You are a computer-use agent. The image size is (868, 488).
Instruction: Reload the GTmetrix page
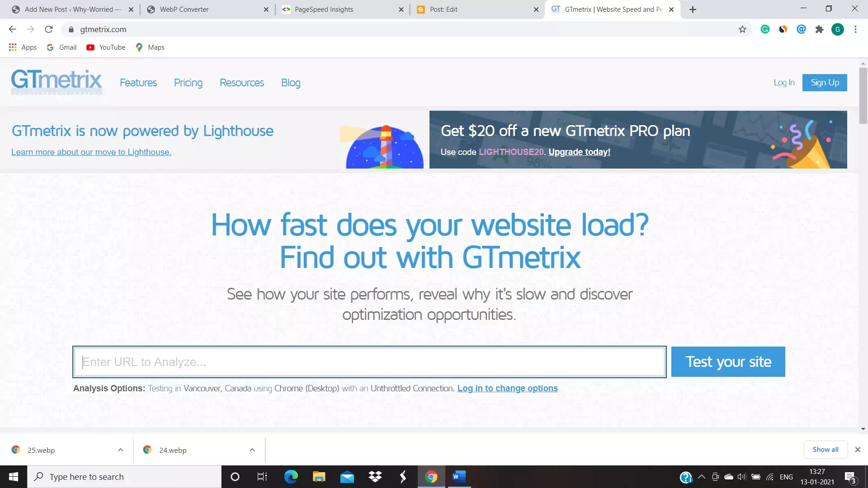(x=48, y=29)
